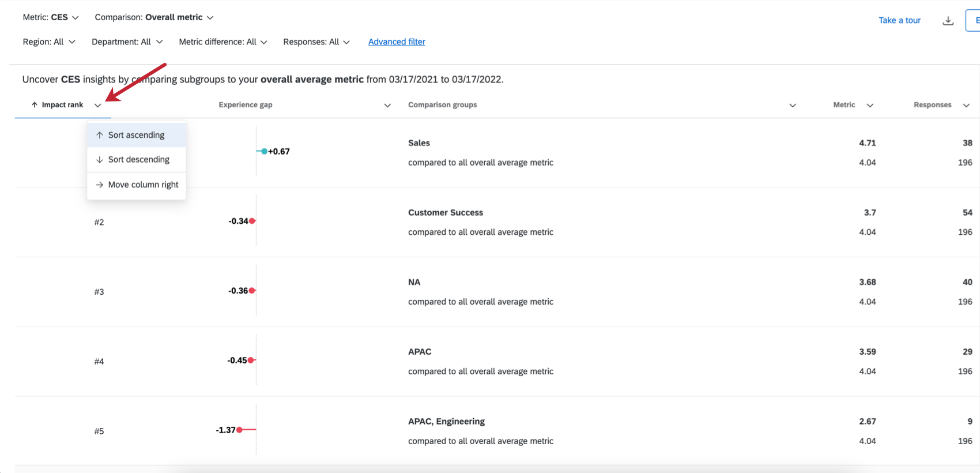Select Move column right option

click(x=143, y=185)
